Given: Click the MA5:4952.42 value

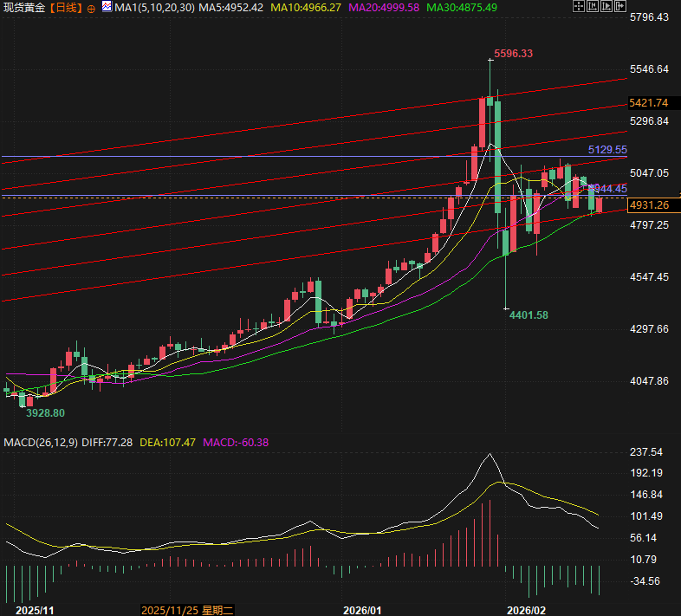Looking at the screenshot, I should (231, 8).
